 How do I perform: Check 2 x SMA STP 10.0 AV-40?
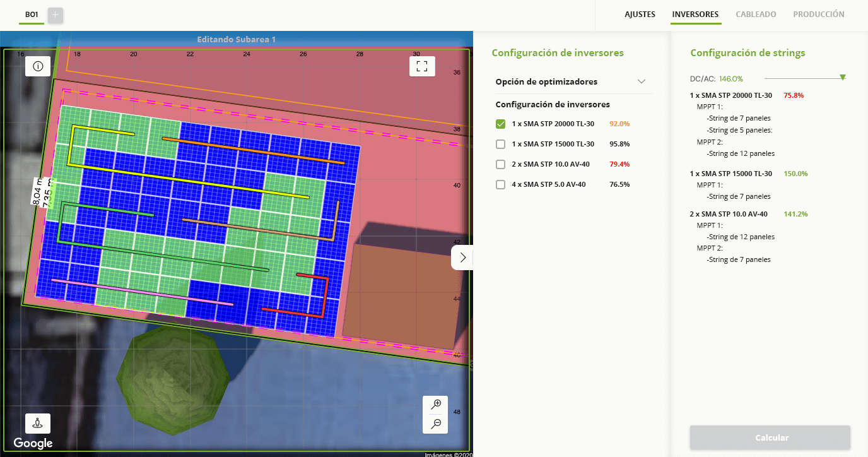click(x=501, y=165)
